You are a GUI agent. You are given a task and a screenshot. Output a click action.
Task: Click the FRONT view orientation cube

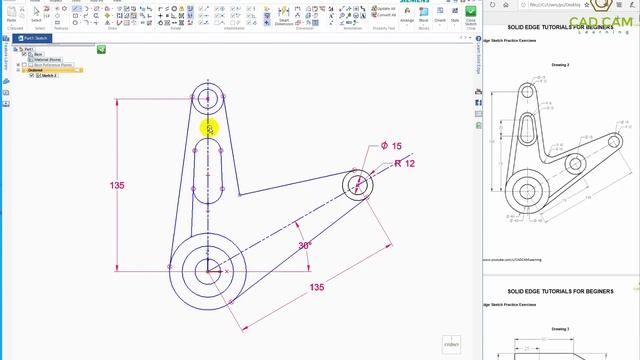tap(451, 344)
